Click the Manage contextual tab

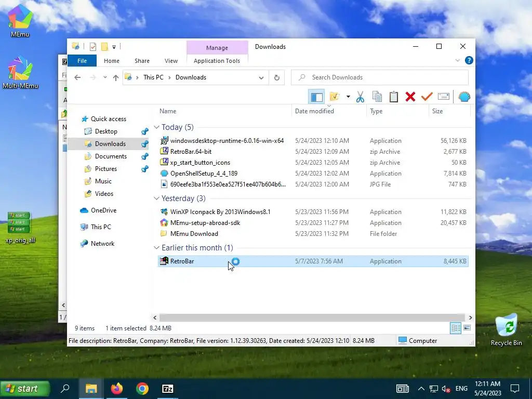217,48
